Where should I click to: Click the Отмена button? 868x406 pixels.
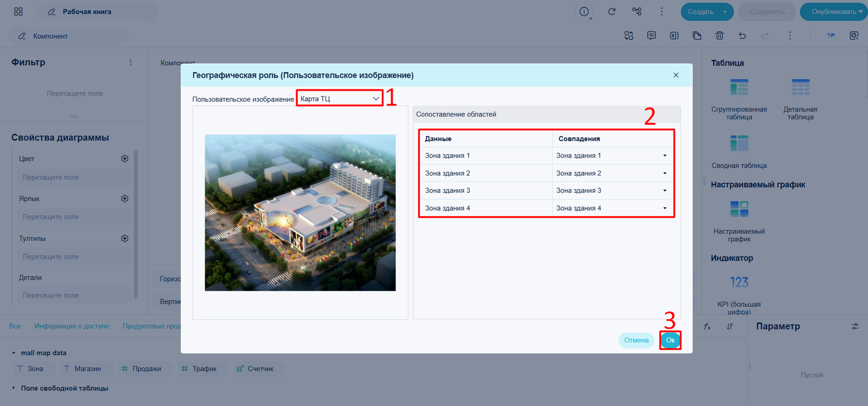(x=636, y=340)
